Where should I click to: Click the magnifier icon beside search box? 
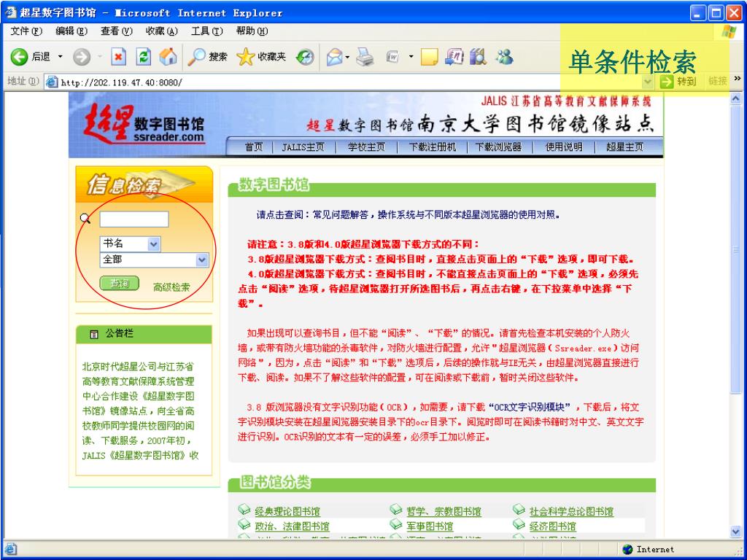pyautogui.click(x=85, y=219)
